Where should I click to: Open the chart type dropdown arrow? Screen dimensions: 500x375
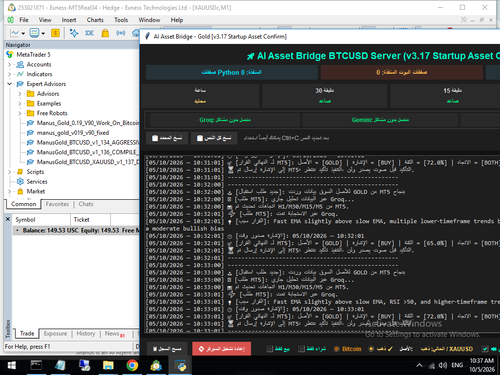click(x=23, y=33)
